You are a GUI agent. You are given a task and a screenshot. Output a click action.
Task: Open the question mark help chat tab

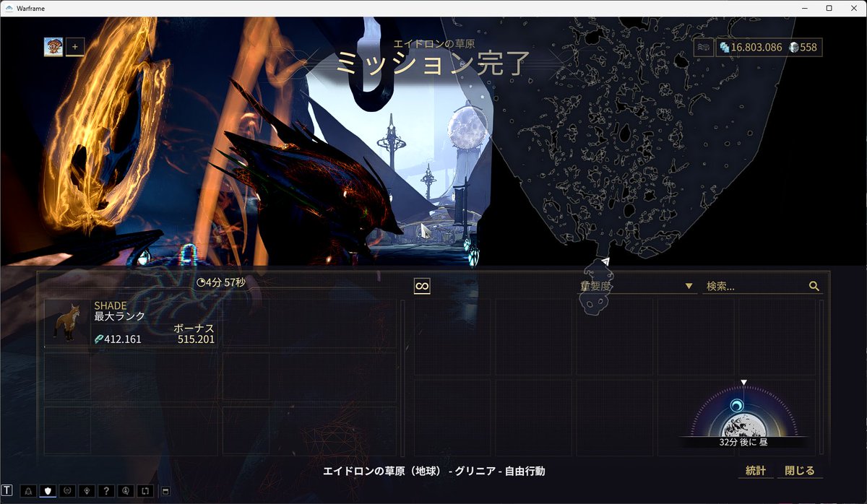click(107, 491)
